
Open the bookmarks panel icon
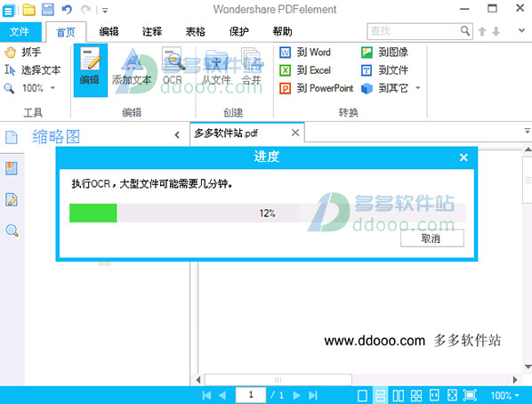[12, 168]
